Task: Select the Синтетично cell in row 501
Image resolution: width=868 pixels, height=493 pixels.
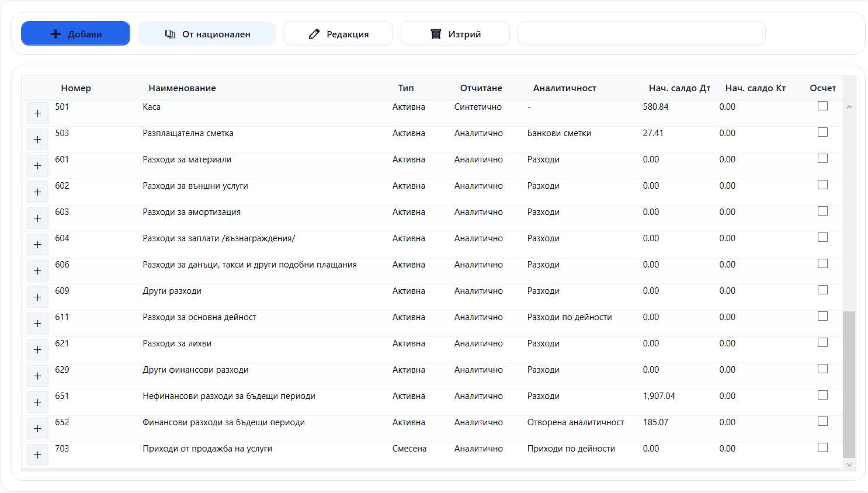Action: point(478,107)
